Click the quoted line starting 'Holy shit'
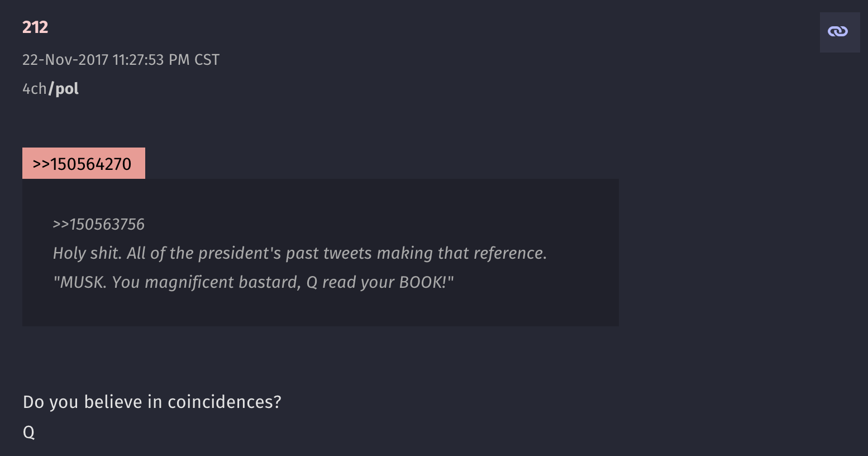Viewport: 868px width, 456px height. pyautogui.click(x=299, y=253)
